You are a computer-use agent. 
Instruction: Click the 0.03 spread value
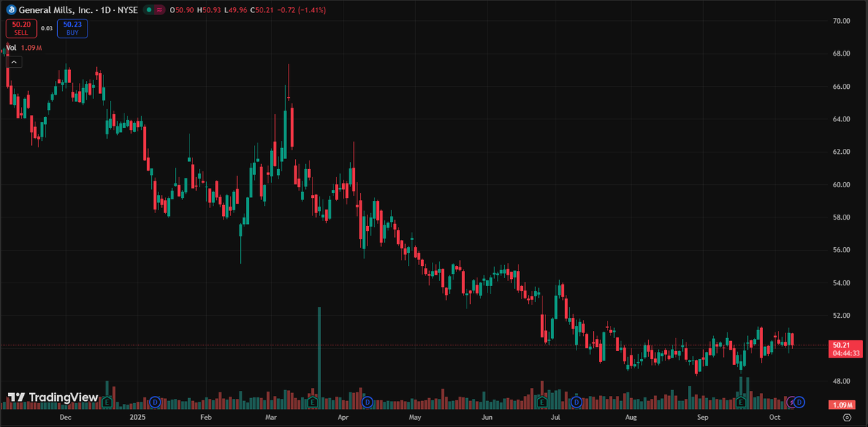point(46,28)
